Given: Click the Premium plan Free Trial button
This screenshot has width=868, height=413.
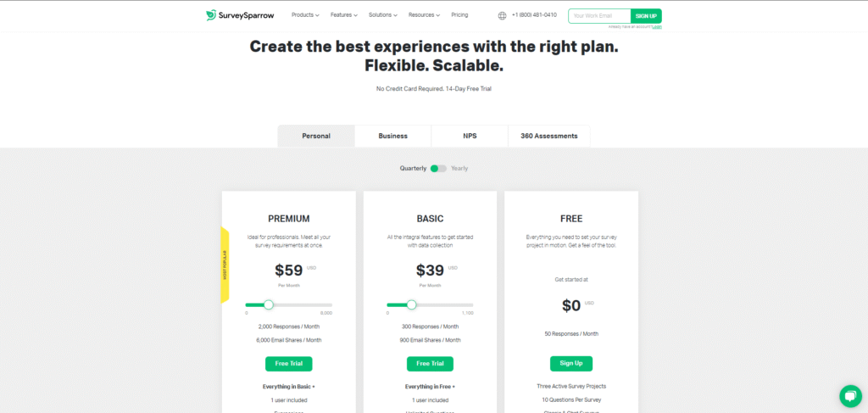Looking at the screenshot, I should click(x=288, y=363).
